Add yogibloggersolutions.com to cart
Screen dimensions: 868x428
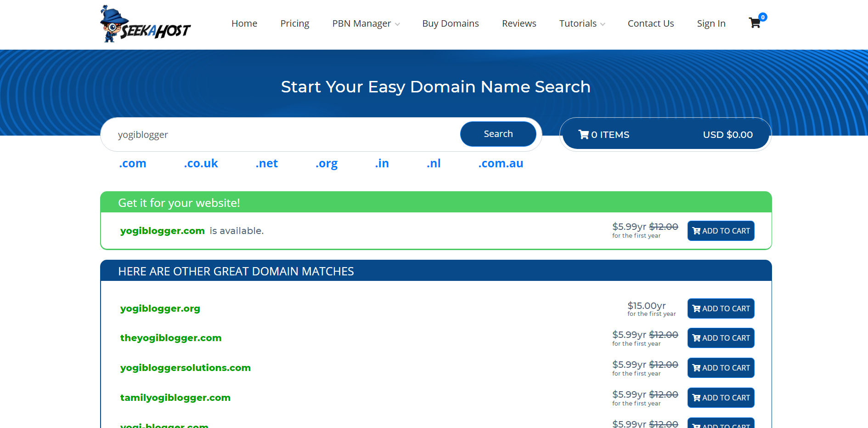(x=721, y=368)
